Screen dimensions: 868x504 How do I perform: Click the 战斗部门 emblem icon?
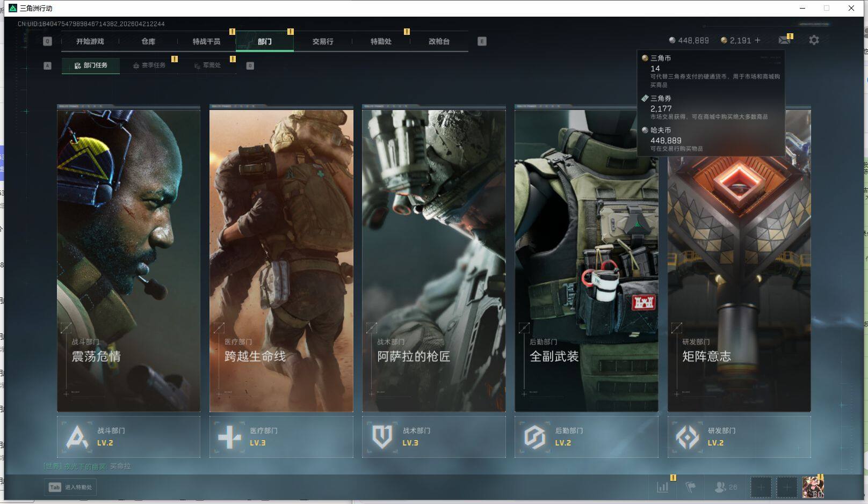tap(77, 437)
